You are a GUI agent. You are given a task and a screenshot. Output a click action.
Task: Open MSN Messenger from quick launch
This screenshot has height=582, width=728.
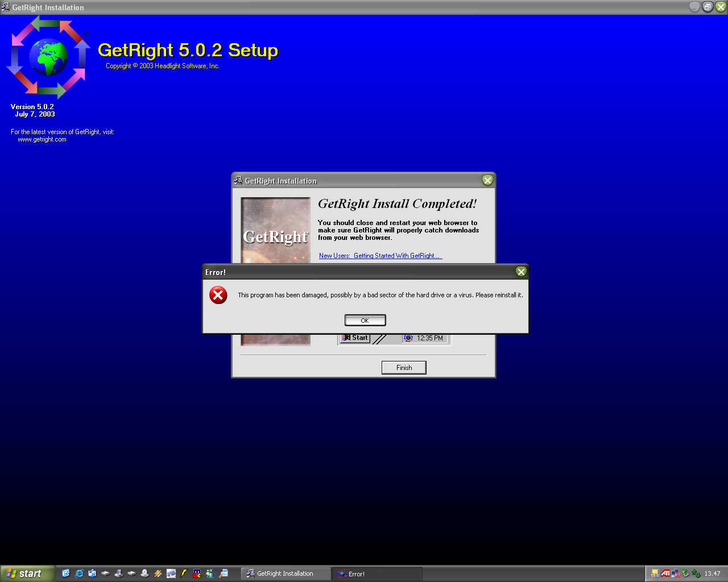coord(210,573)
